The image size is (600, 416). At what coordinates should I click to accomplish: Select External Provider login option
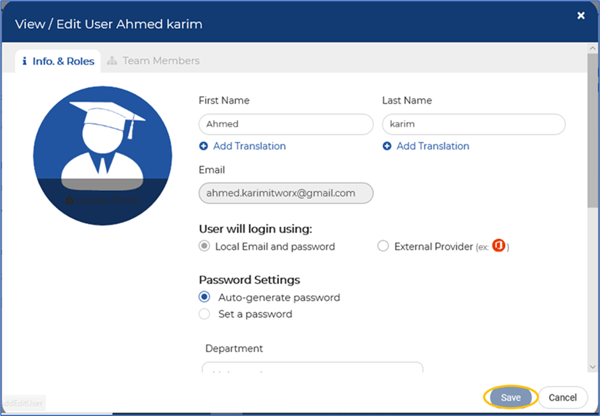coord(383,246)
